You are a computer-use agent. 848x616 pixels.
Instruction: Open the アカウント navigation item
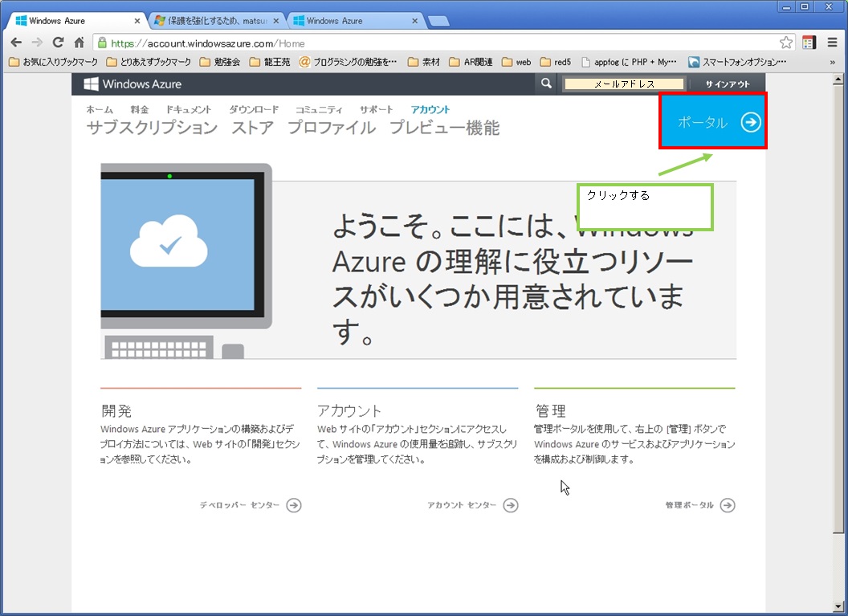[430, 109]
